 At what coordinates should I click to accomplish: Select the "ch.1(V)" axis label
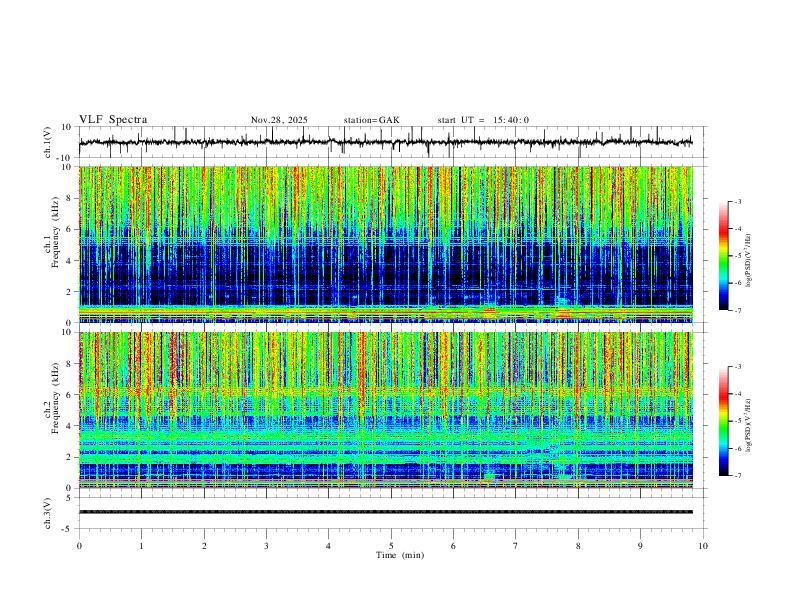click(48, 142)
